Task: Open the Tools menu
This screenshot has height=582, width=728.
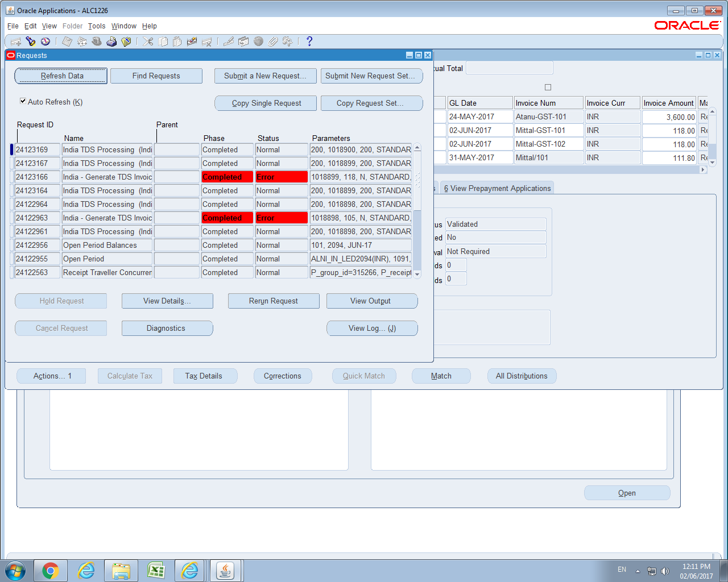Action: pos(97,26)
